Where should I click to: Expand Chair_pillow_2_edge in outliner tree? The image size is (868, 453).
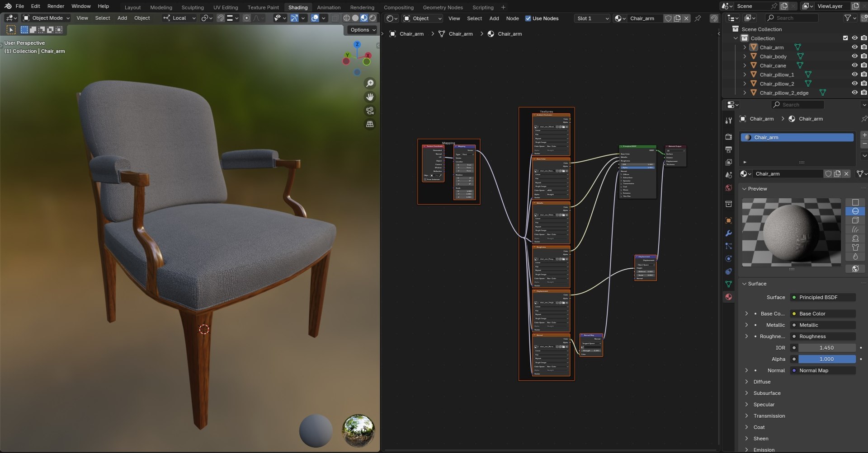coord(745,93)
